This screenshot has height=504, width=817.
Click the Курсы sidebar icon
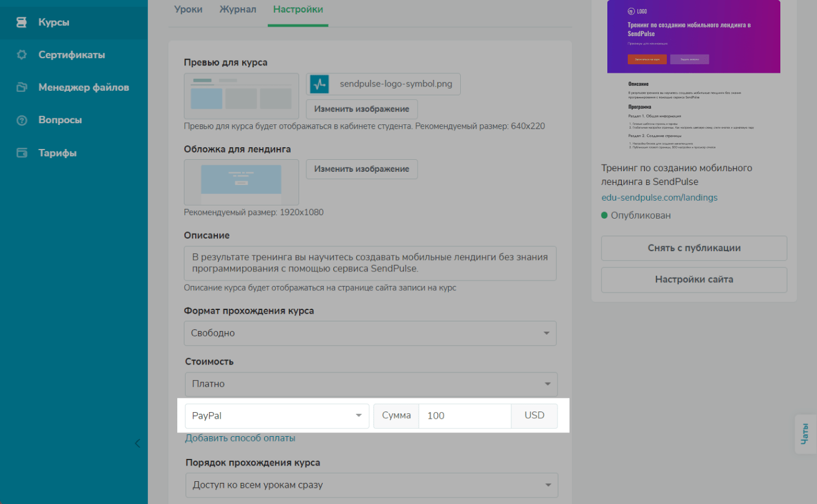pyautogui.click(x=22, y=22)
